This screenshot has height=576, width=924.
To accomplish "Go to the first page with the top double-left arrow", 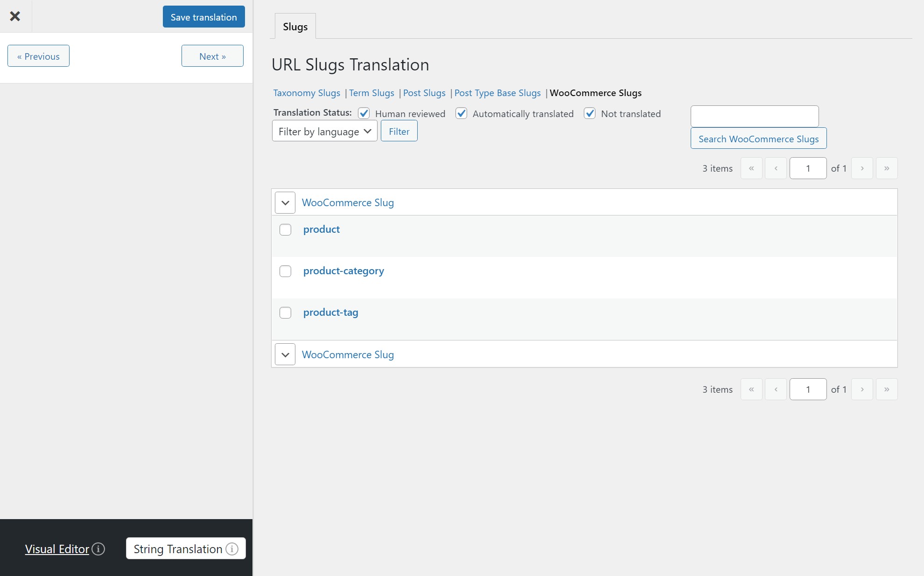I will pyautogui.click(x=751, y=168).
